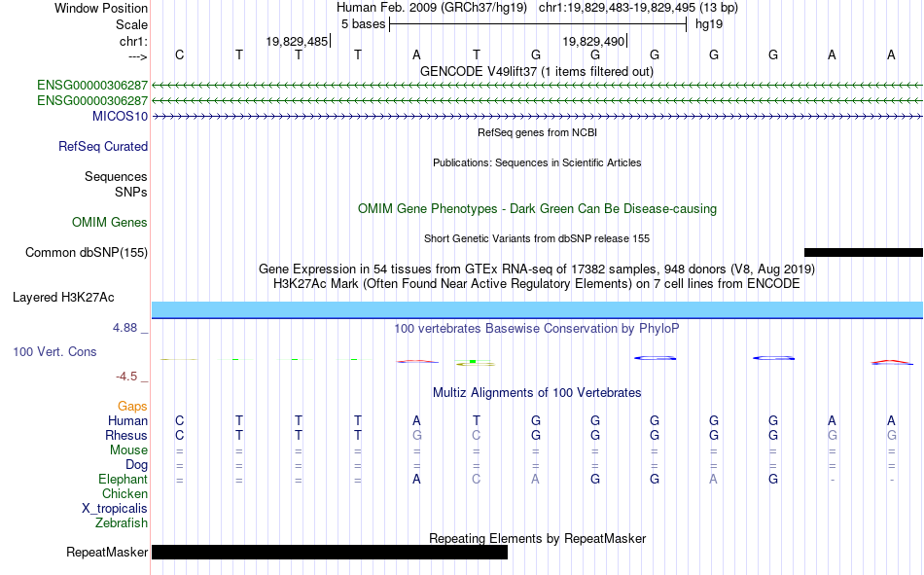
Task: Click the X_tropicalis species label
Action: click(115, 509)
